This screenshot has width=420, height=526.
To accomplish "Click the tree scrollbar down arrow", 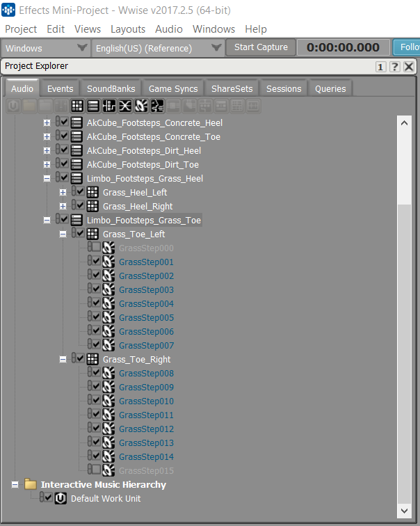I will (404, 511).
